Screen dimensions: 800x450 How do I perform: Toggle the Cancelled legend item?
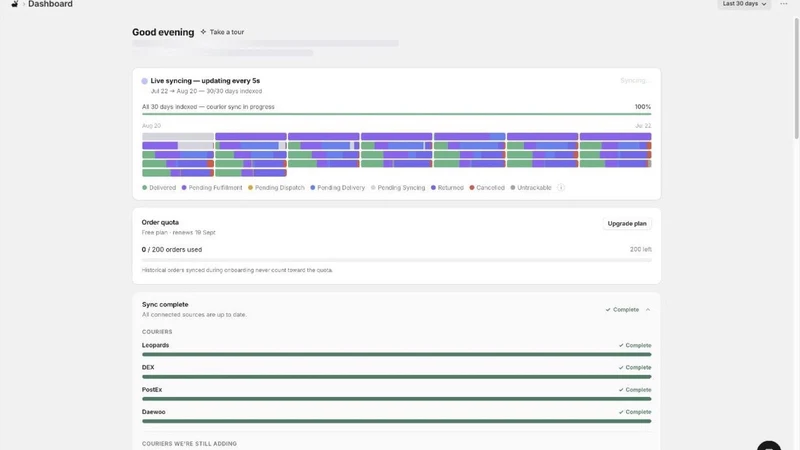pyautogui.click(x=487, y=188)
